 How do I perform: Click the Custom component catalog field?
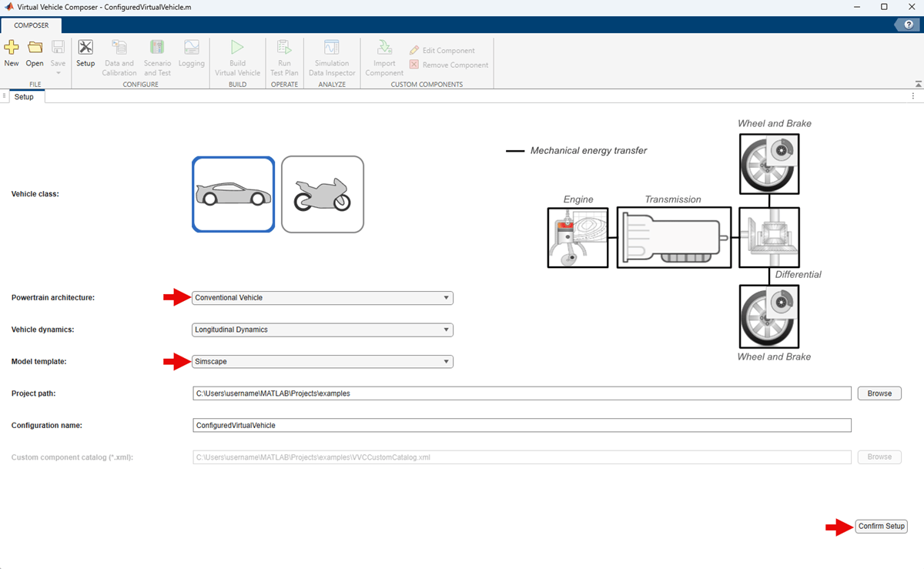pos(522,457)
